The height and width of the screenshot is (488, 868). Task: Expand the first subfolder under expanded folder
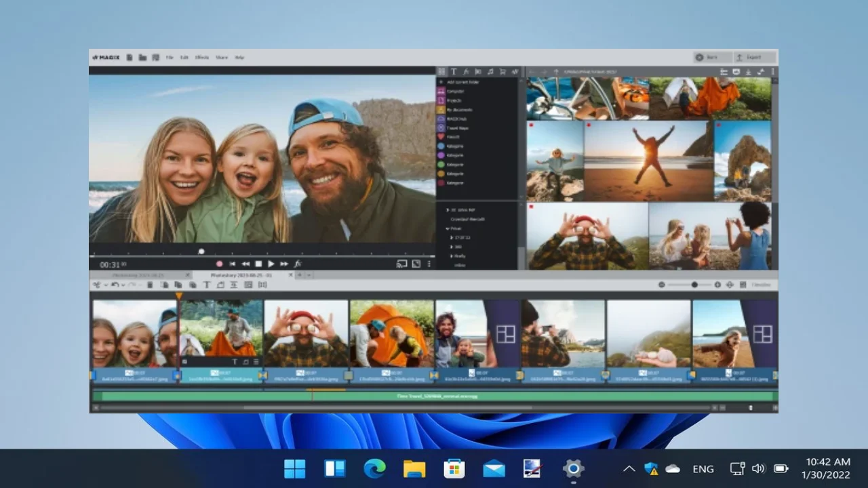coord(452,238)
